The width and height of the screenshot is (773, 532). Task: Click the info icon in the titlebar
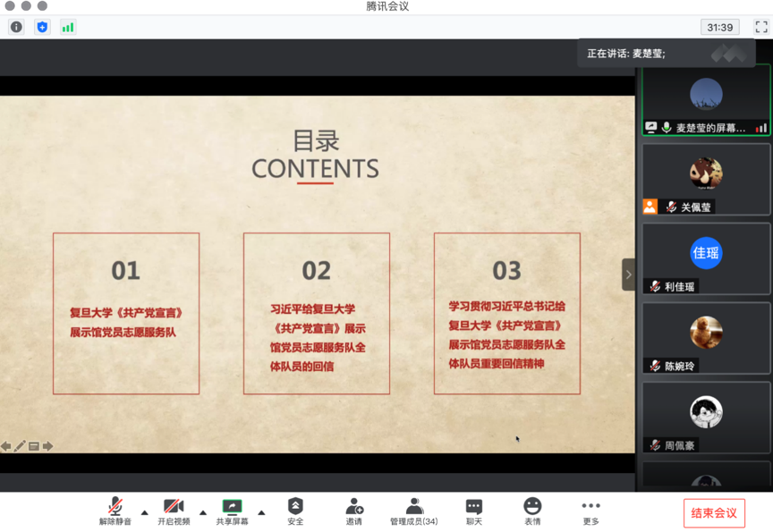[16, 28]
